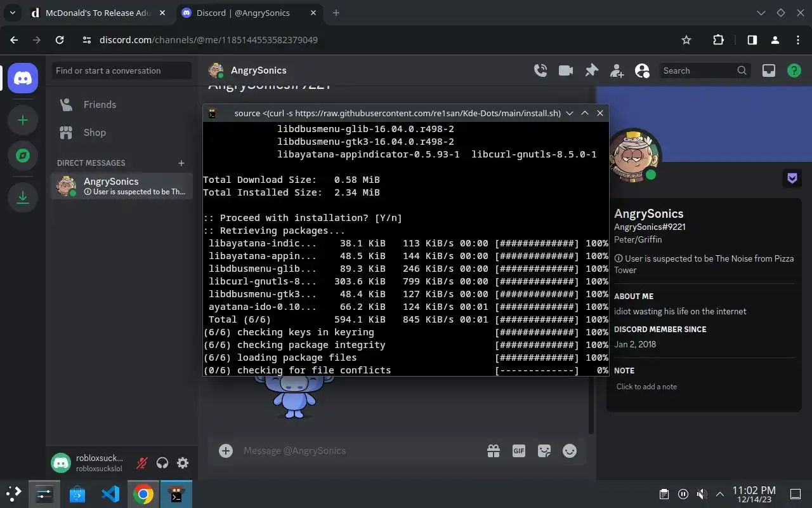Open Chrome three-dot menu
The height and width of the screenshot is (508, 812).
click(797, 40)
